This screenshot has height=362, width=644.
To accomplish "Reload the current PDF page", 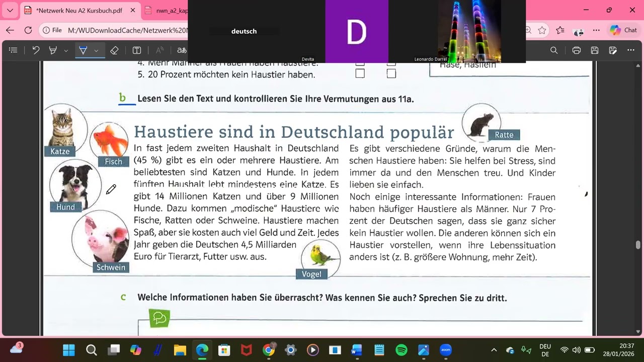I will click(28, 30).
